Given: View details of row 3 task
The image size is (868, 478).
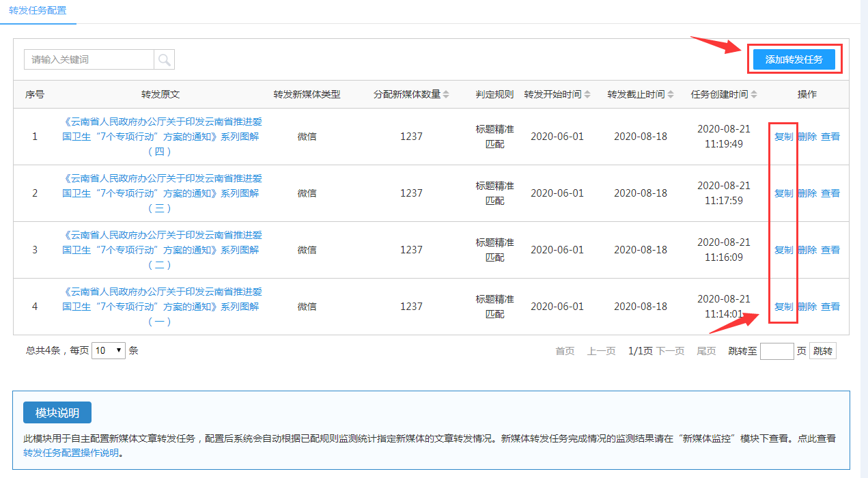Looking at the screenshot, I should click(x=830, y=250).
